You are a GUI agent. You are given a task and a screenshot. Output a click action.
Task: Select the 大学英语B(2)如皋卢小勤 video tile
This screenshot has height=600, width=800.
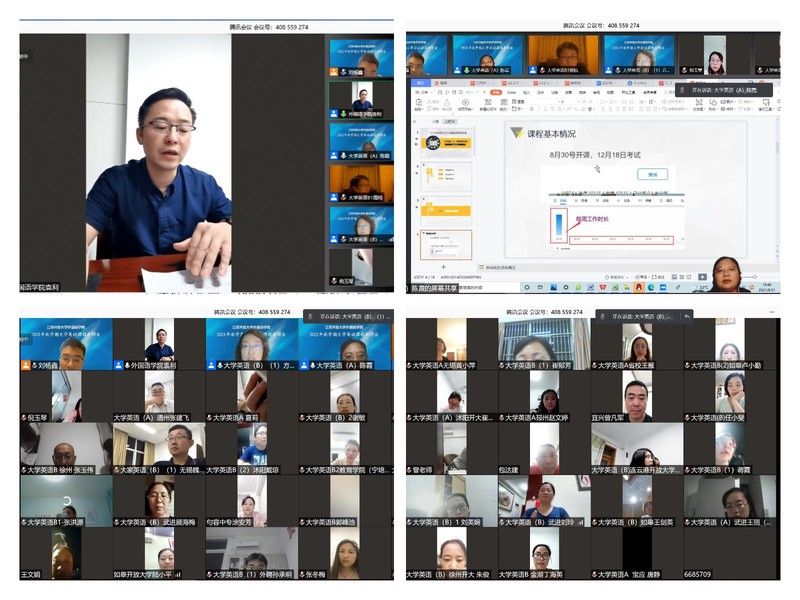(x=730, y=344)
